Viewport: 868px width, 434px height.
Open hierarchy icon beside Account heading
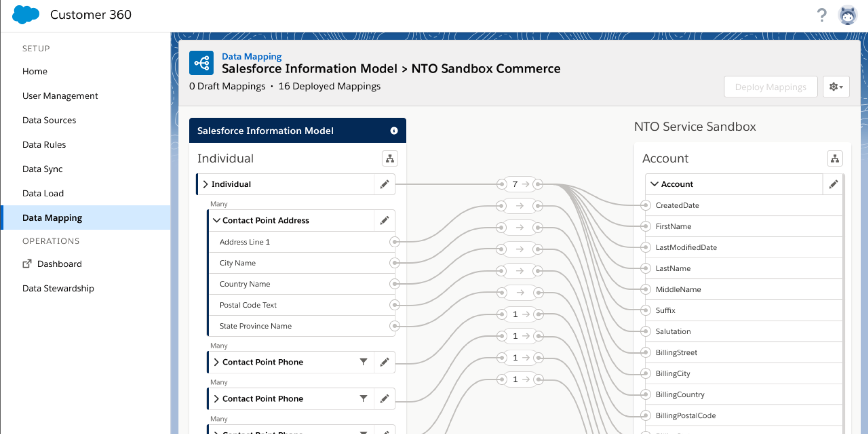point(835,159)
